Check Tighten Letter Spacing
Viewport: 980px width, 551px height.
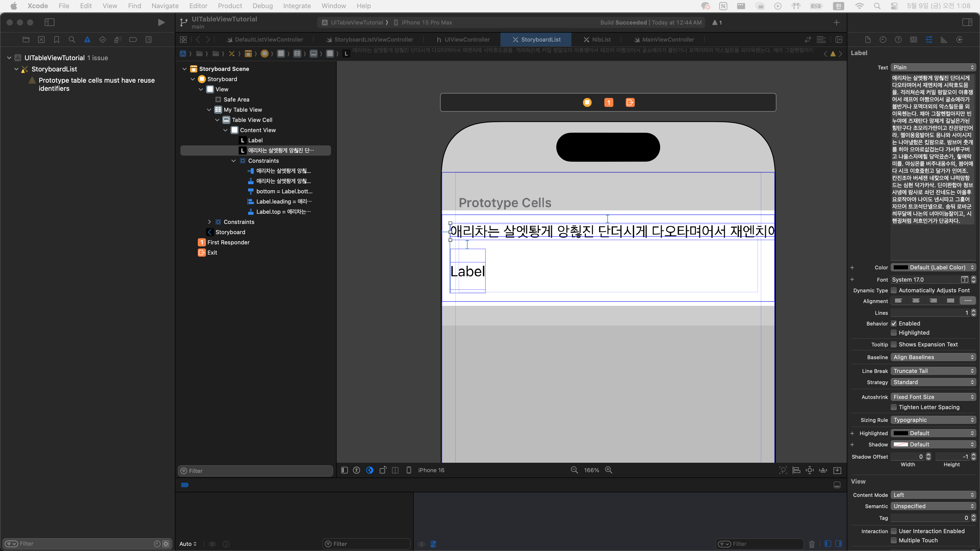(x=894, y=407)
